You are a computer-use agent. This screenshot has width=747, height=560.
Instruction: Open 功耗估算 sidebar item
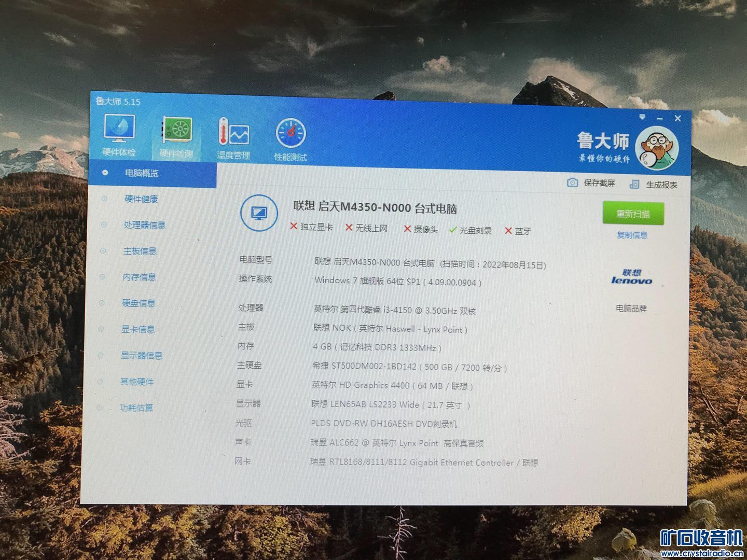[136, 408]
